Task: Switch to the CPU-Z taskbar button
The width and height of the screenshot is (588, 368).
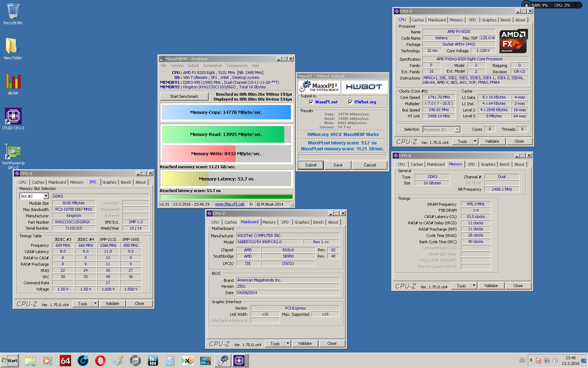Action: pyautogui.click(x=240, y=361)
